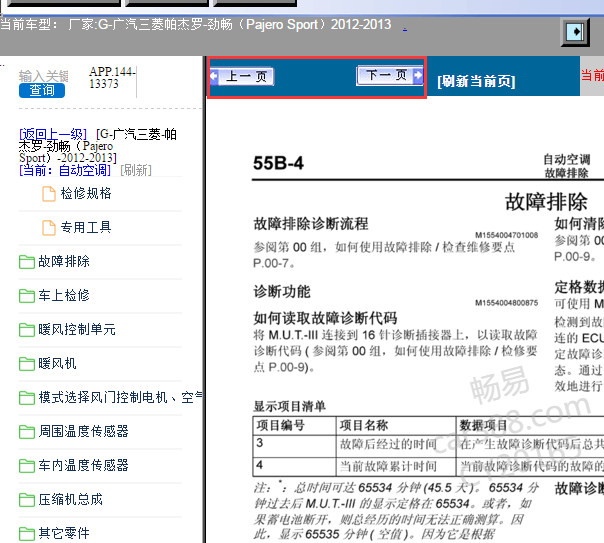Click the APP.144-13373 label
604x543 pixels.
(112, 77)
